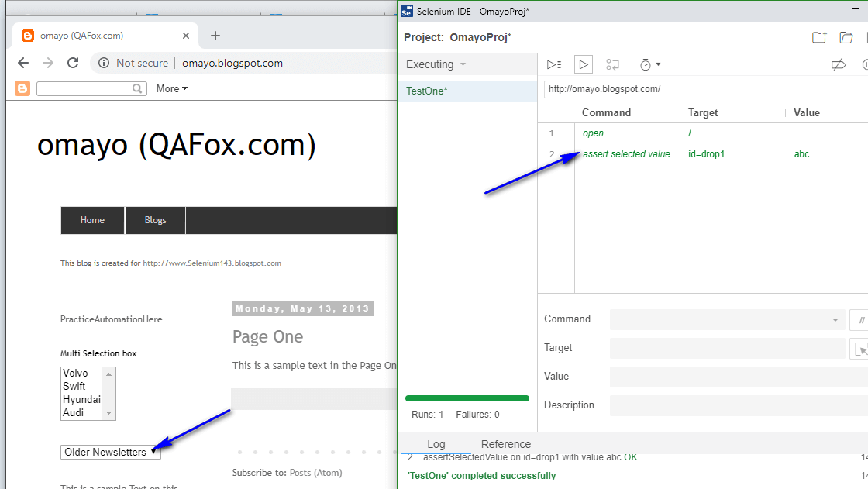
Task: Click the Target input field
Action: click(728, 348)
